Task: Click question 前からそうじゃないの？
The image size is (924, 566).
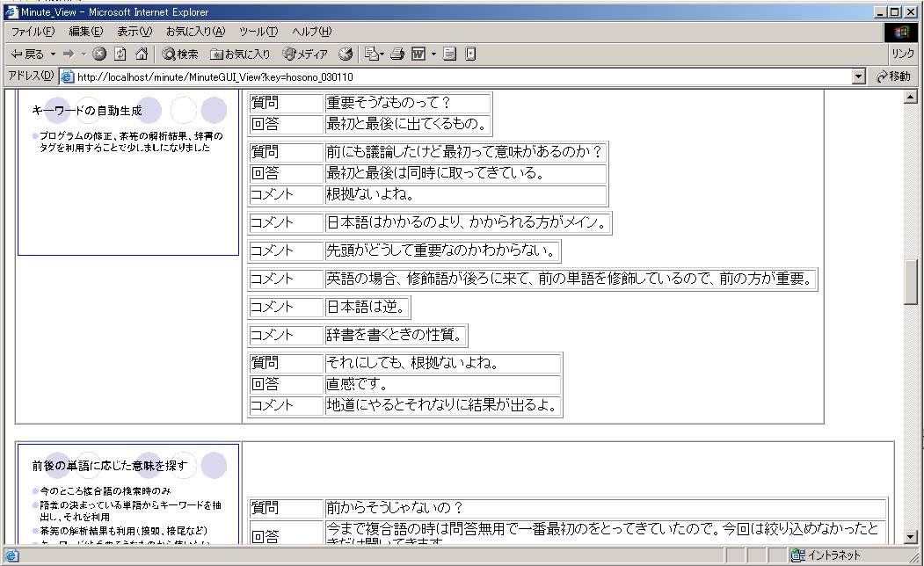Action: [x=396, y=508]
